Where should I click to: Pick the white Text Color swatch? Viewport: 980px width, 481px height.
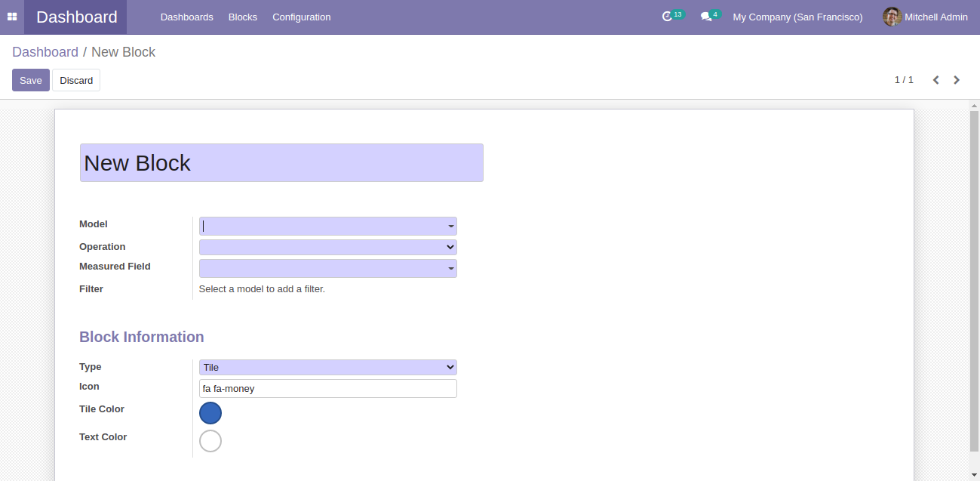tap(210, 441)
